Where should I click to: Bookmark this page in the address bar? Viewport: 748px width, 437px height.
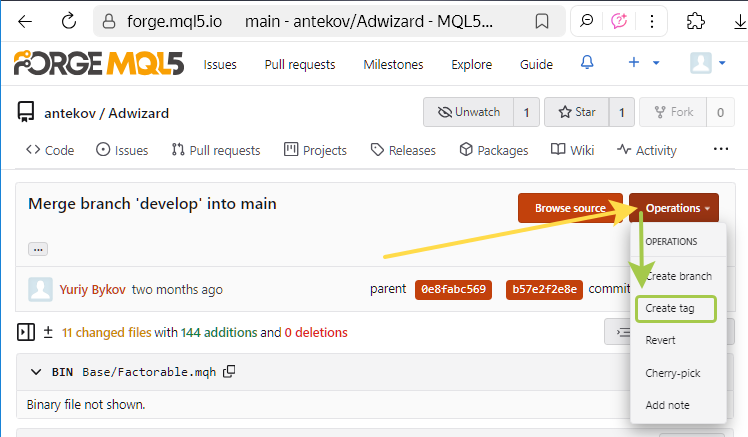[541, 21]
